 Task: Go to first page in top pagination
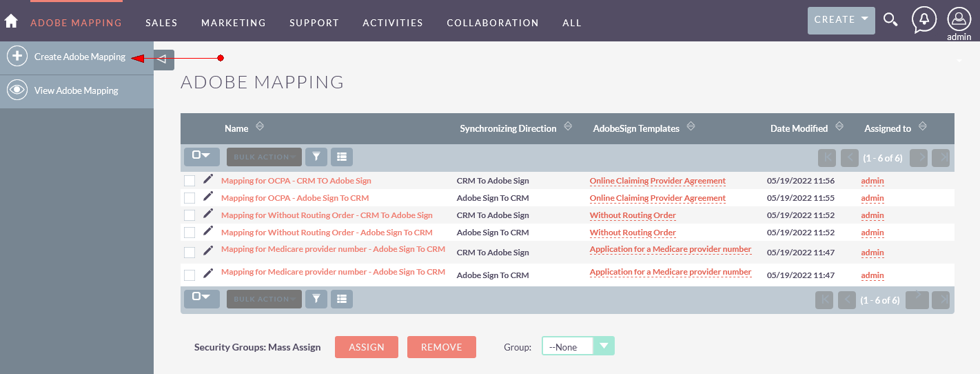(827, 157)
